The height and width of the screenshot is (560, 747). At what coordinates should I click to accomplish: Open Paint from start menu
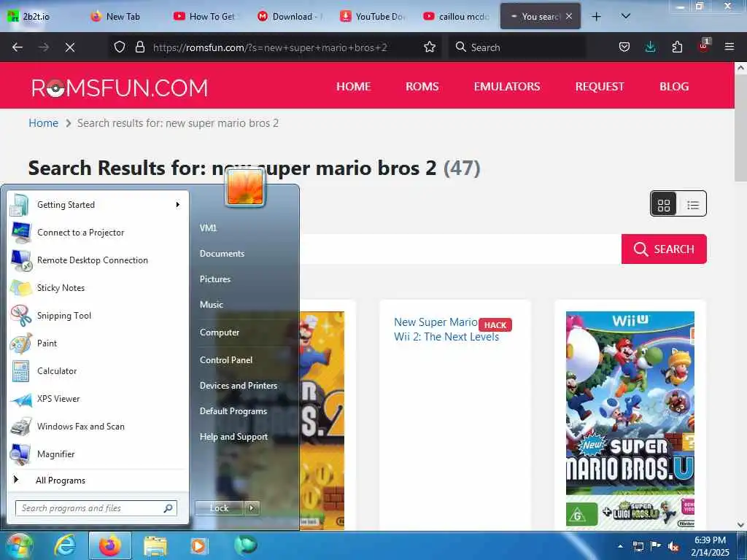[x=98, y=343]
